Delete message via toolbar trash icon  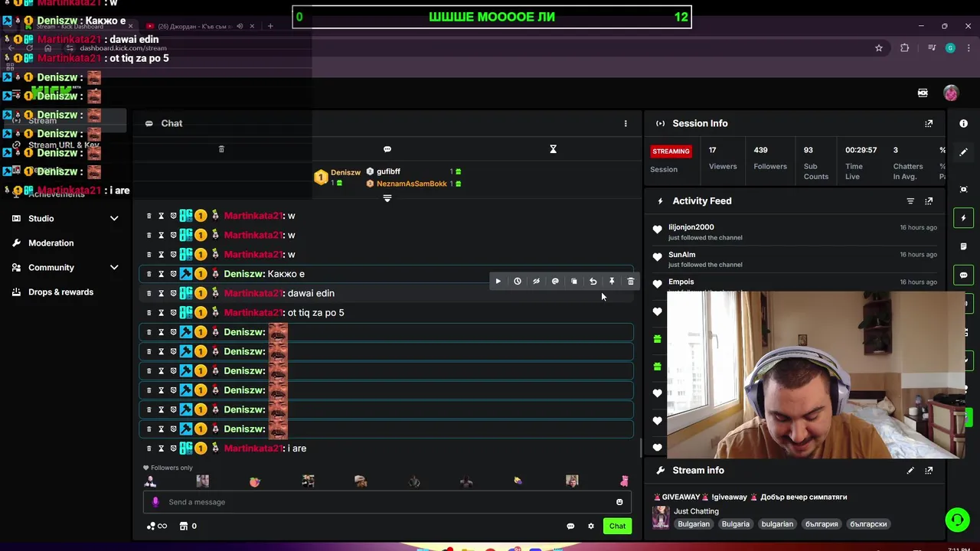pyautogui.click(x=631, y=282)
